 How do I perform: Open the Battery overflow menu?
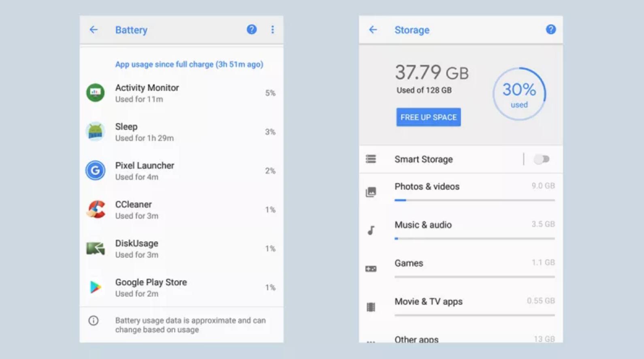(273, 29)
